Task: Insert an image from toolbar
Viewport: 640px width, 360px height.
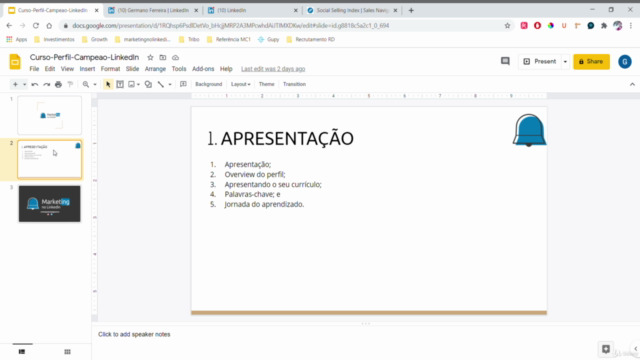Action: coord(131,84)
